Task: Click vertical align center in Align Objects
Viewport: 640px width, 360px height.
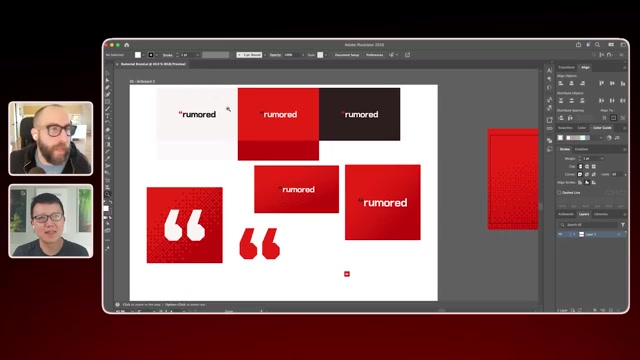Action: pyautogui.click(x=612, y=83)
